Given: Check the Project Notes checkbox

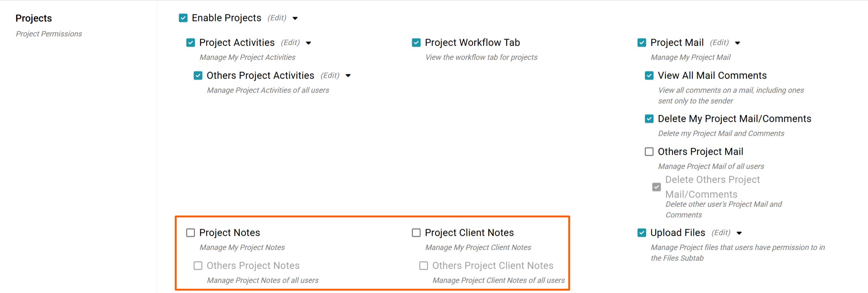Looking at the screenshot, I should [191, 233].
